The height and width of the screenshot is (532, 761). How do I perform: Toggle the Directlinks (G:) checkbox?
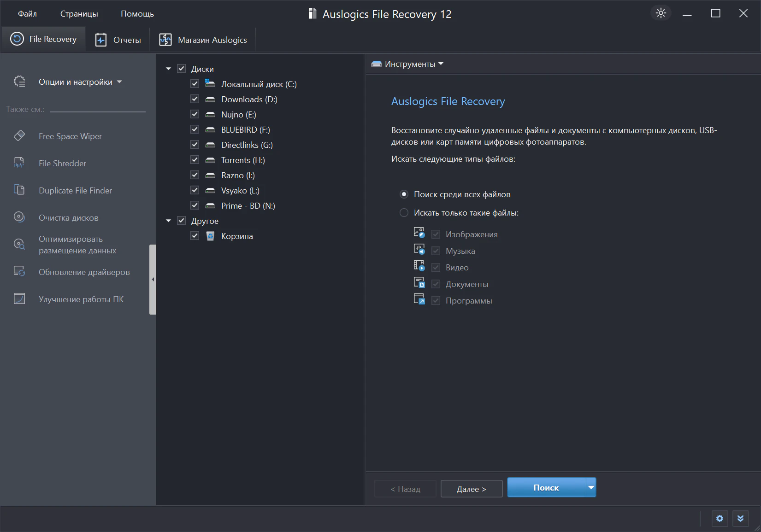[195, 145]
